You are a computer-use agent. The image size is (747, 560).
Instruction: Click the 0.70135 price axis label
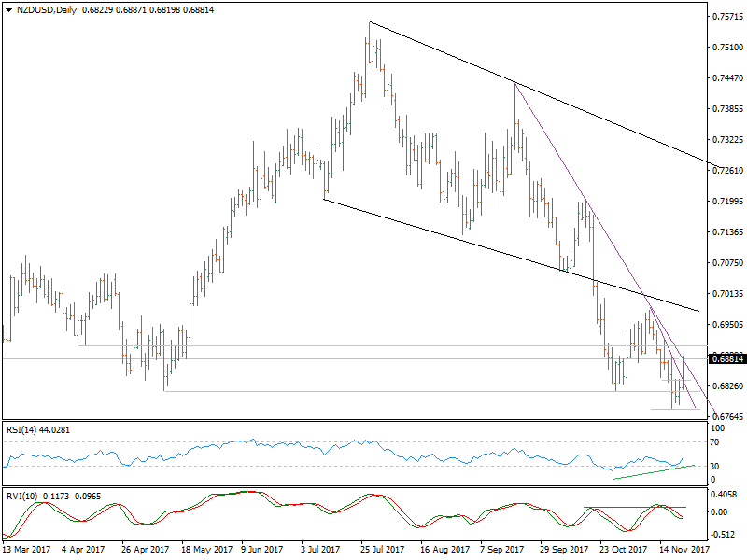click(x=726, y=293)
